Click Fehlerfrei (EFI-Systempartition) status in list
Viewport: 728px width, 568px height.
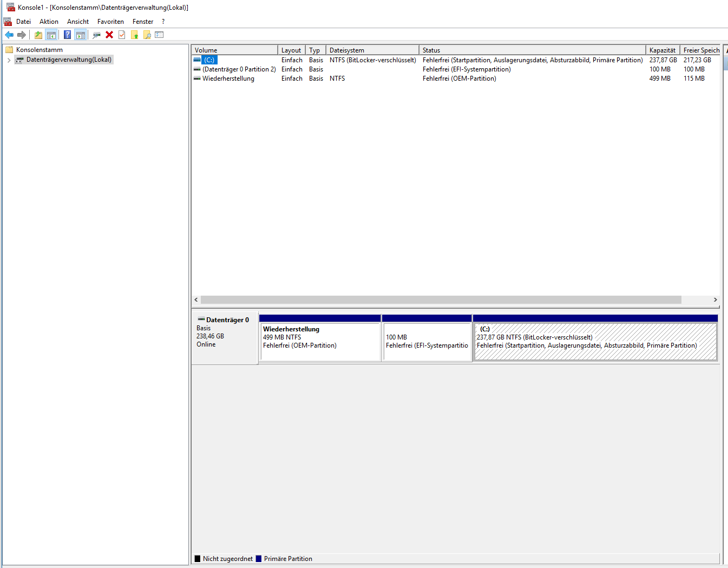467,69
